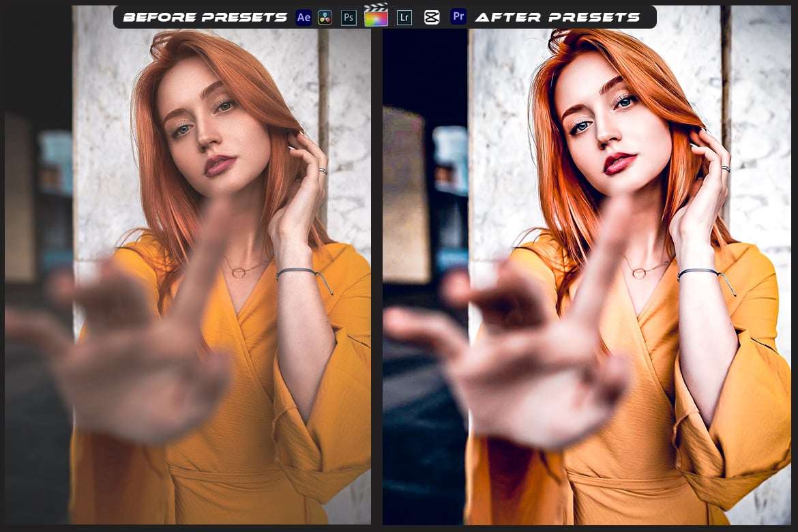Click the Lightroom (Lr) icon

pyautogui.click(x=404, y=17)
